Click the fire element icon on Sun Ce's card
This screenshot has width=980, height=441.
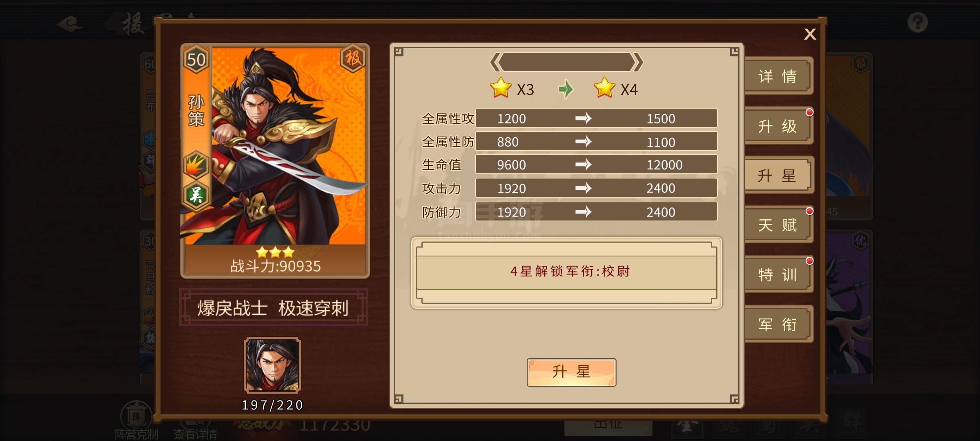[x=196, y=165]
